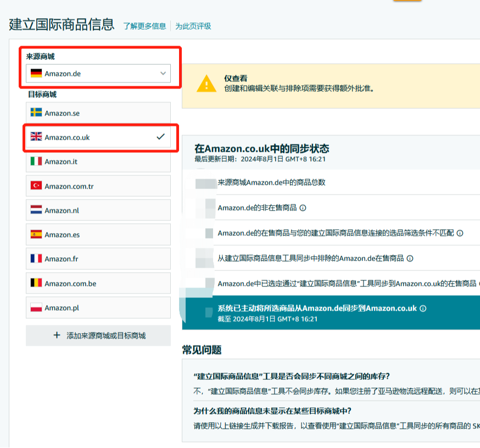The height and width of the screenshot is (448, 480).
Task: Click the Italian flag icon
Action: click(x=36, y=161)
